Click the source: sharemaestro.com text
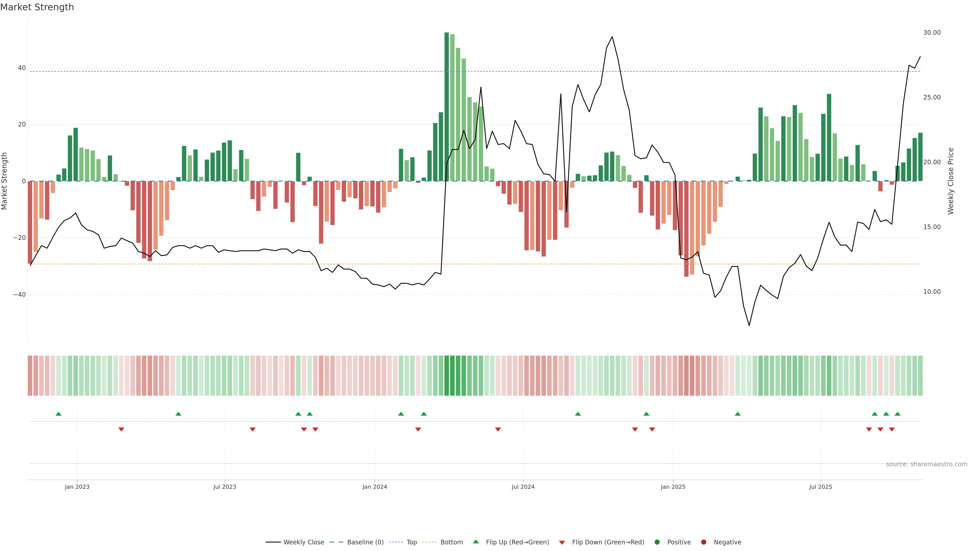The image size is (980, 551). (926, 464)
